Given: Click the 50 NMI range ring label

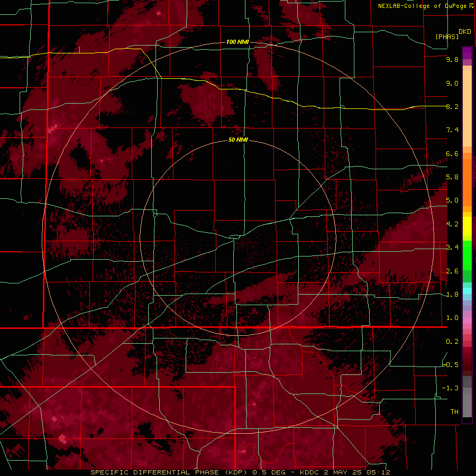Looking at the screenshot, I should (x=238, y=140).
